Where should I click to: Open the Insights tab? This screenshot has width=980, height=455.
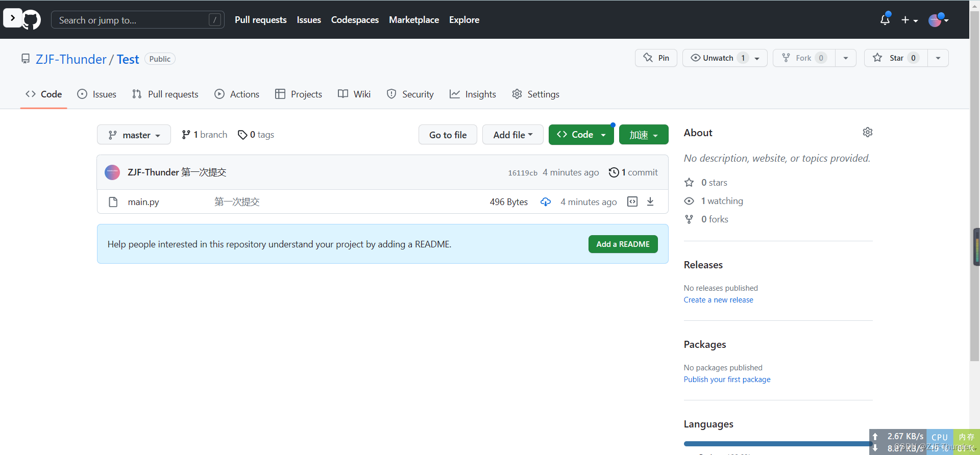pyautogui.click(x=473, y=94)
